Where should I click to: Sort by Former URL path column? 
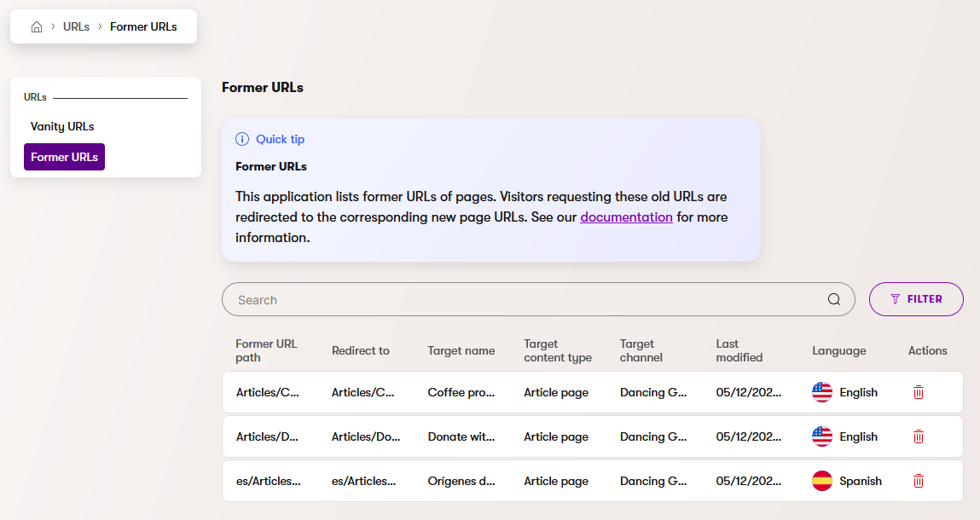[266, 350]
